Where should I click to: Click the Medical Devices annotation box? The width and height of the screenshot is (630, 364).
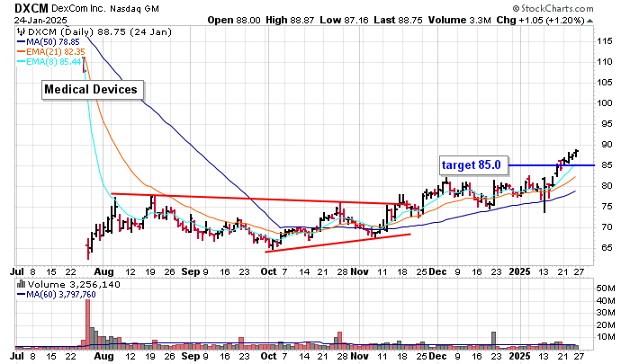93,90
